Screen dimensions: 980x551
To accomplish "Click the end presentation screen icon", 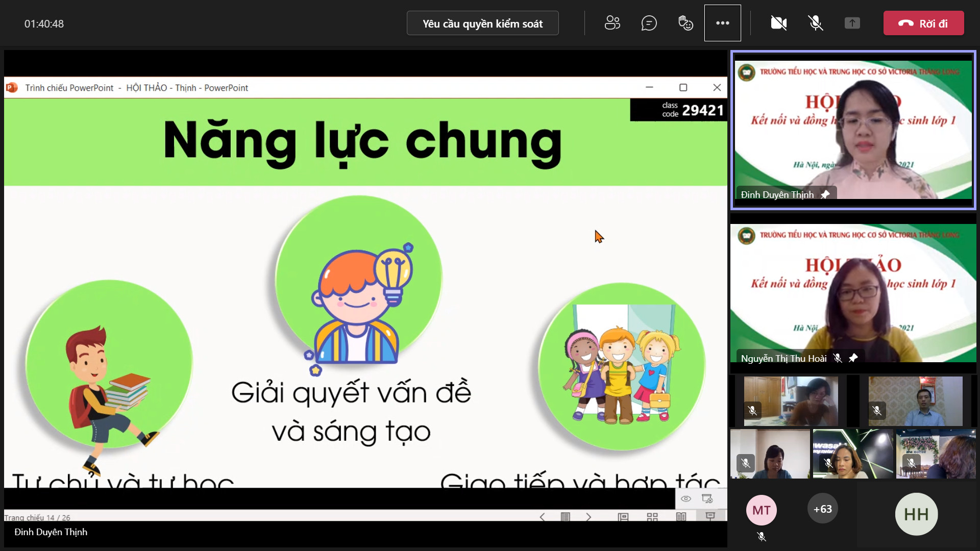I will (x=707, y=498).
